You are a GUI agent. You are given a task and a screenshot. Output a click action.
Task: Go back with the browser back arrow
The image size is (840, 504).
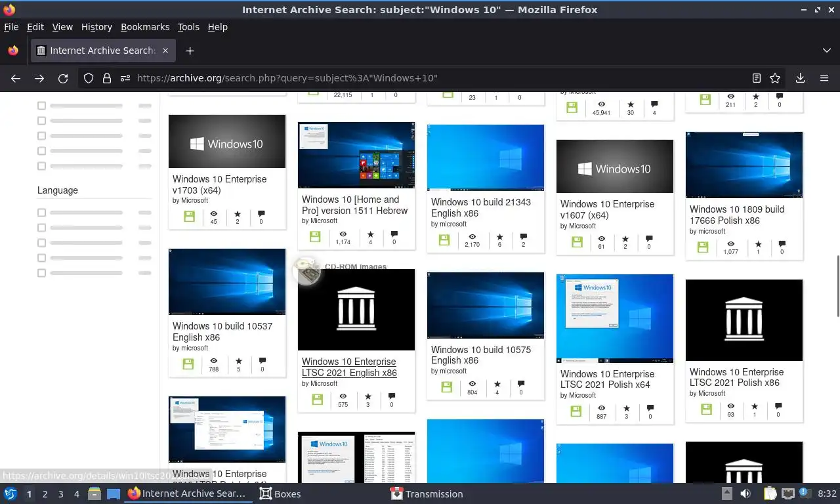pos(16,78)
